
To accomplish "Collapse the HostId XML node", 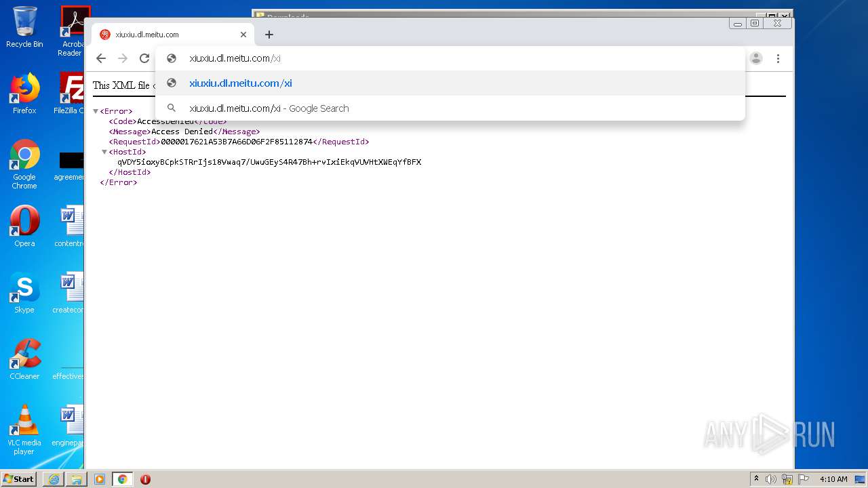I will click(104, 152).
